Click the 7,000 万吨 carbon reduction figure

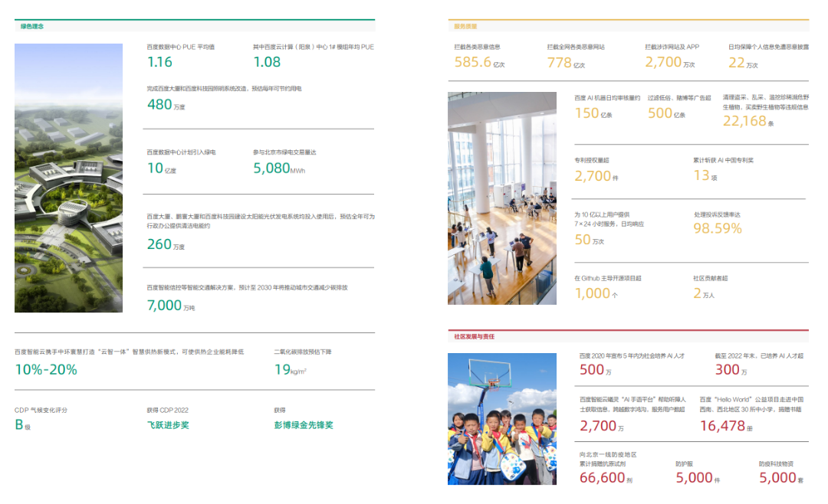click(171, 305)
